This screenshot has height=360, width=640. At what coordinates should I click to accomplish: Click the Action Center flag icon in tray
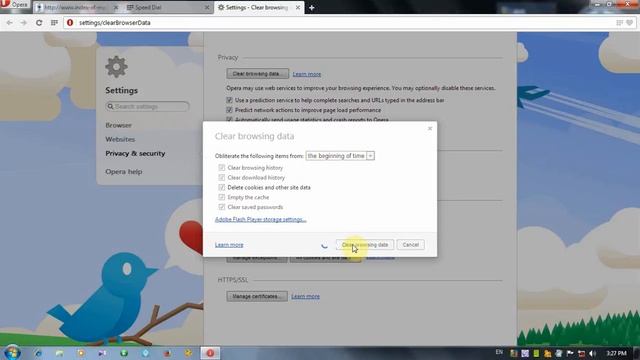(570, 353)
